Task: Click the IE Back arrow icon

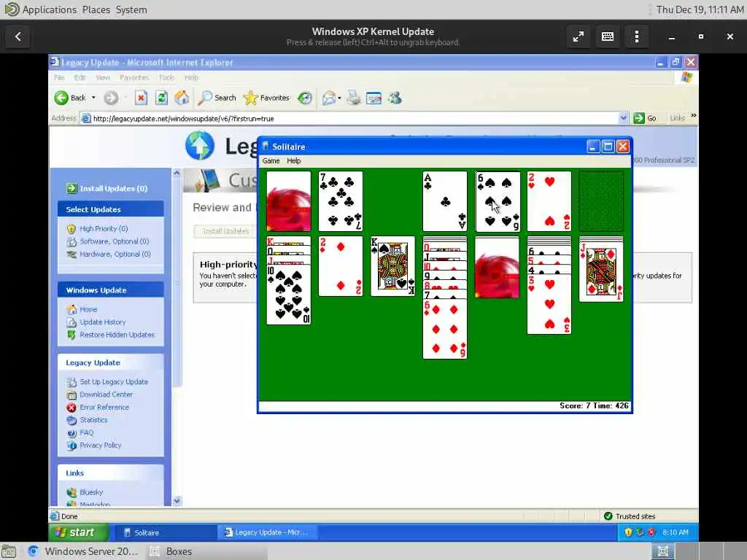Action: (x=61, y=98)
